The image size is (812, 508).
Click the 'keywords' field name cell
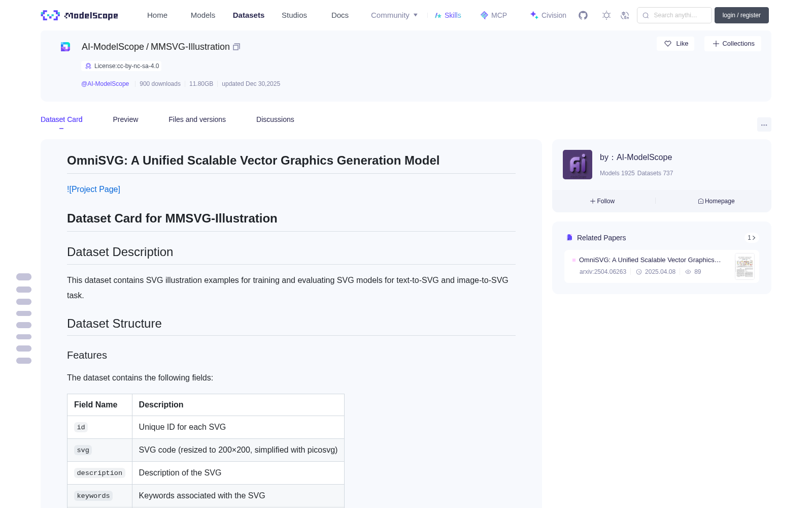pyautogui.click(x=99, y=496)
